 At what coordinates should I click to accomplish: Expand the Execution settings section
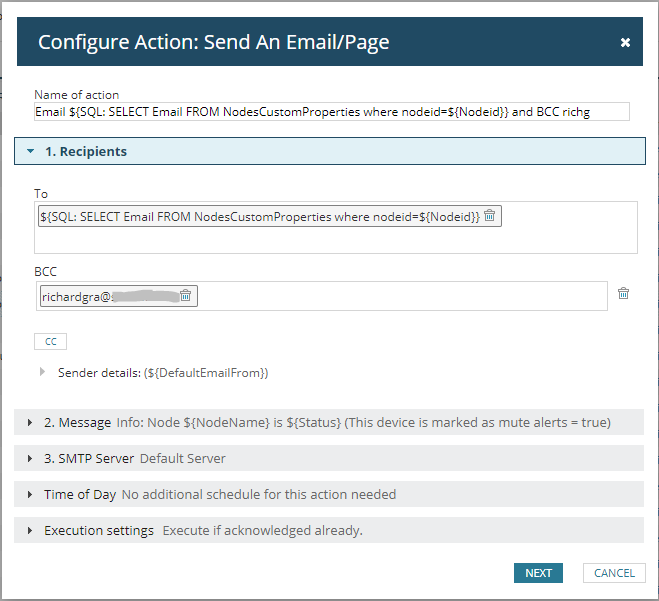[30, 531]
